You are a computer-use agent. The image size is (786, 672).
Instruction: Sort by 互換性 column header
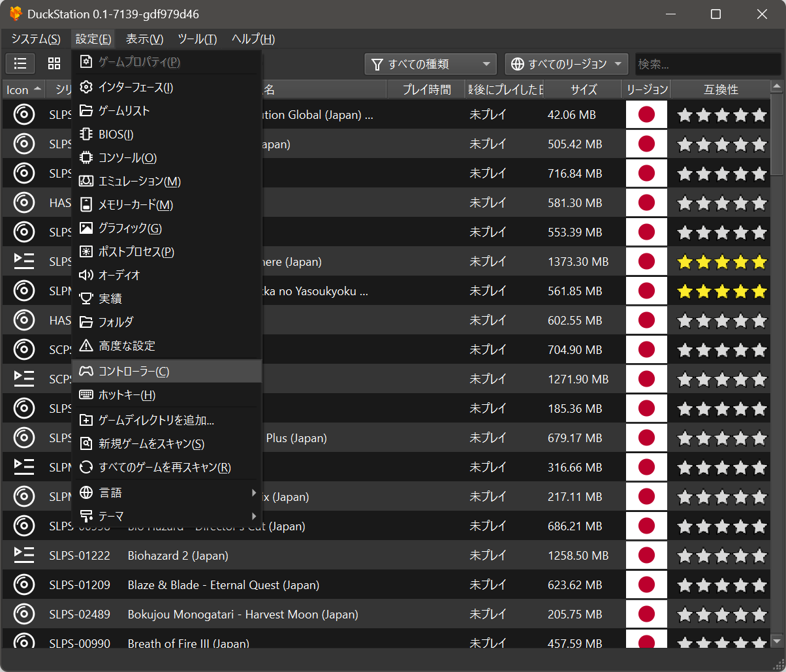721,89
